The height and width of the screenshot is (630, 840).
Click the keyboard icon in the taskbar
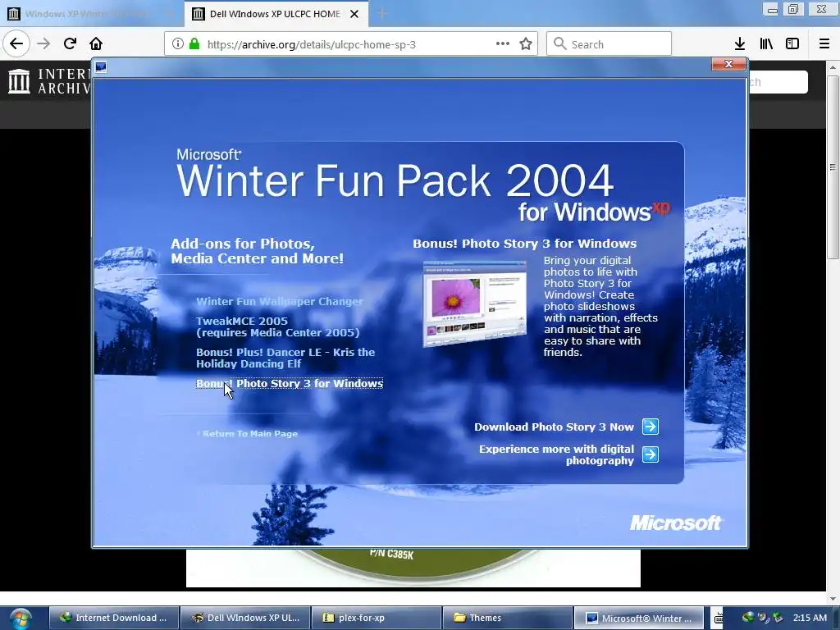point(718,619)
